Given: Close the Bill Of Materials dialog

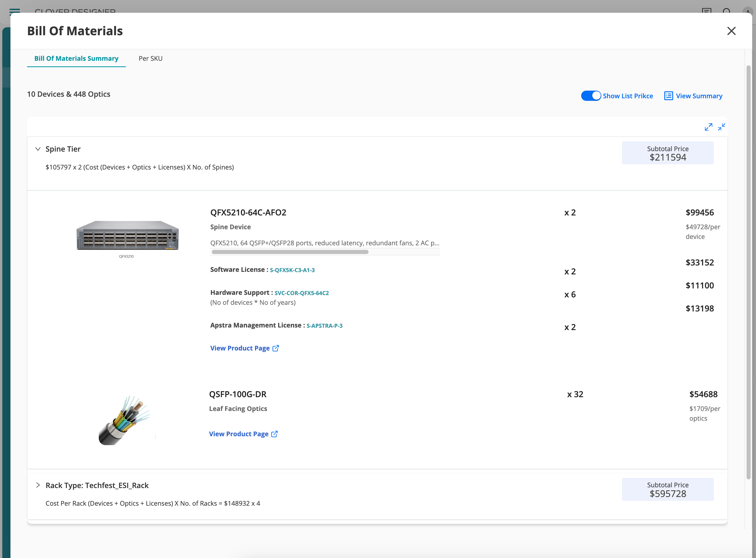Looking at the screenshot, I should [731, 31].
